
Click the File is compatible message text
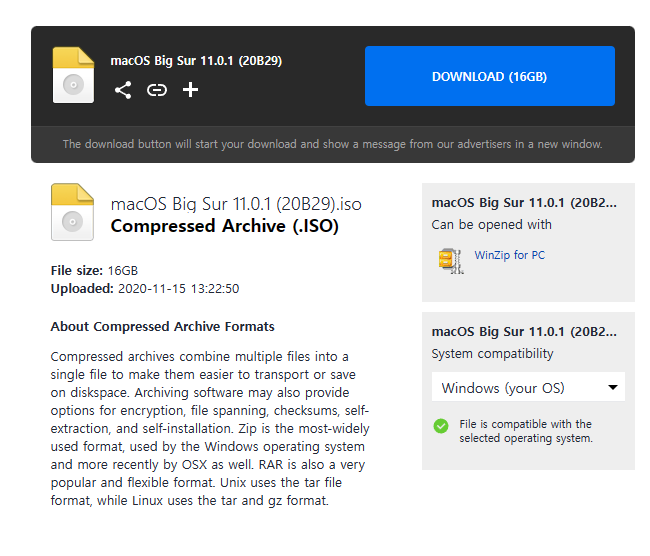(x=526, y=431)
